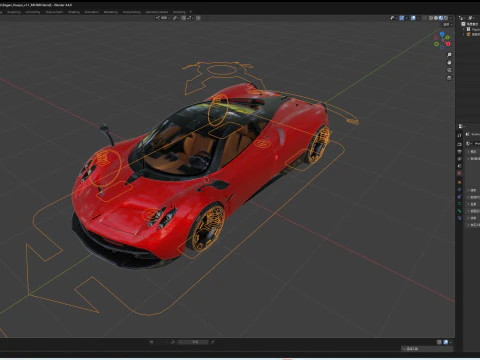Open the Shading workspace tab
Viewport: 480px width, 360px height.
74,12
